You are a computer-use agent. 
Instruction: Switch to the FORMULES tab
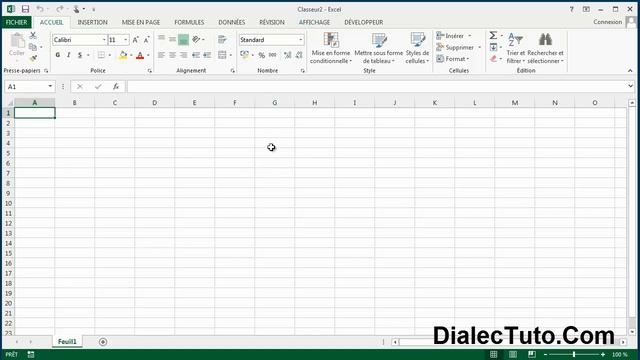tap(189, 22)
